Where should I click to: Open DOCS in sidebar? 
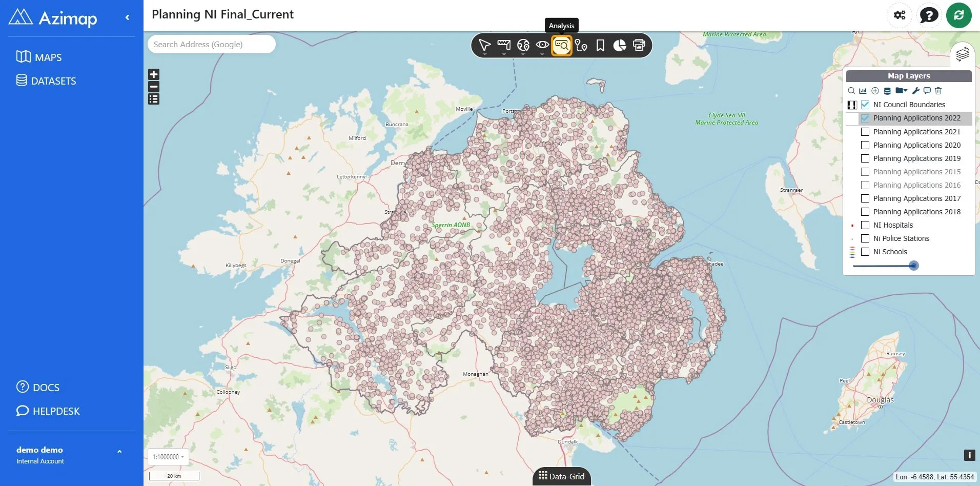(38, 387)
